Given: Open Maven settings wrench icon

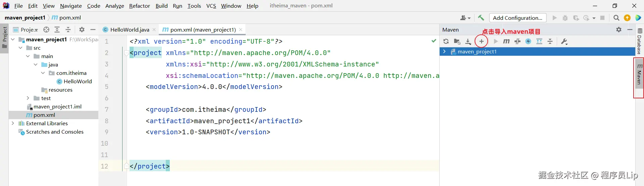Looking at the screenshot, I should [564, 41].
